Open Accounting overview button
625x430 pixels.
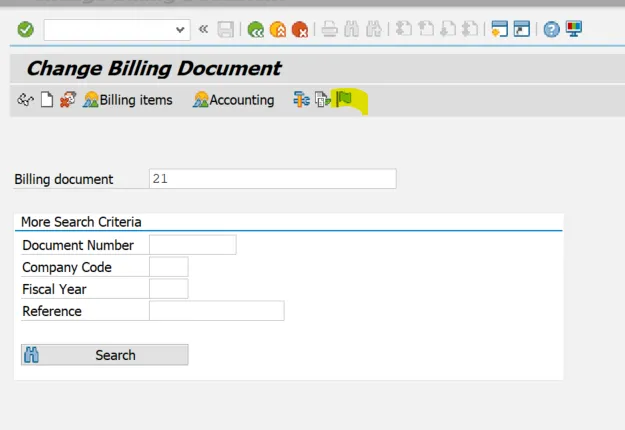tap(234, 100)
